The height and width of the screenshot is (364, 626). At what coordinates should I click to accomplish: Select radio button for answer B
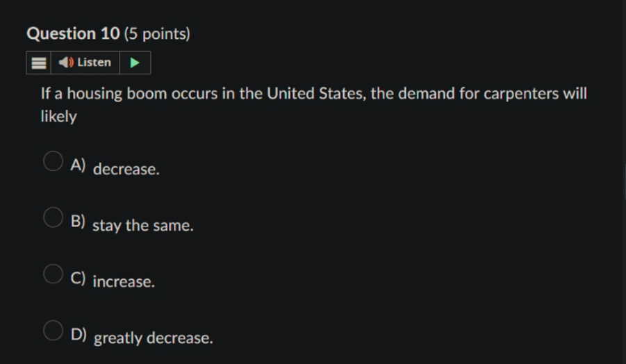53,217
